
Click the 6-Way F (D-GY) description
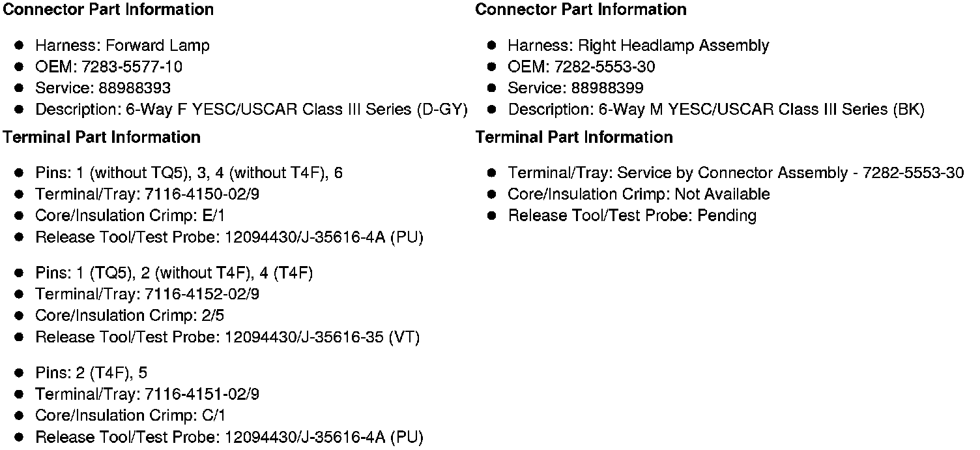coord(251,110)
